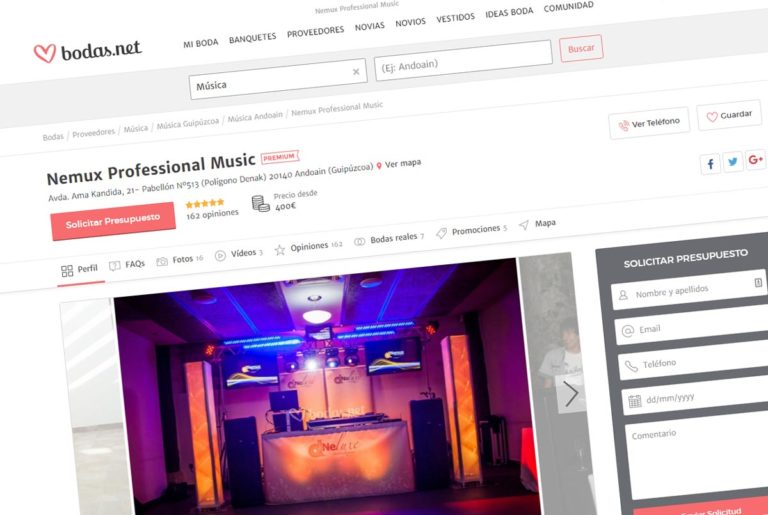
Task: Clear the Música search field with X
Action: point(356,72)
